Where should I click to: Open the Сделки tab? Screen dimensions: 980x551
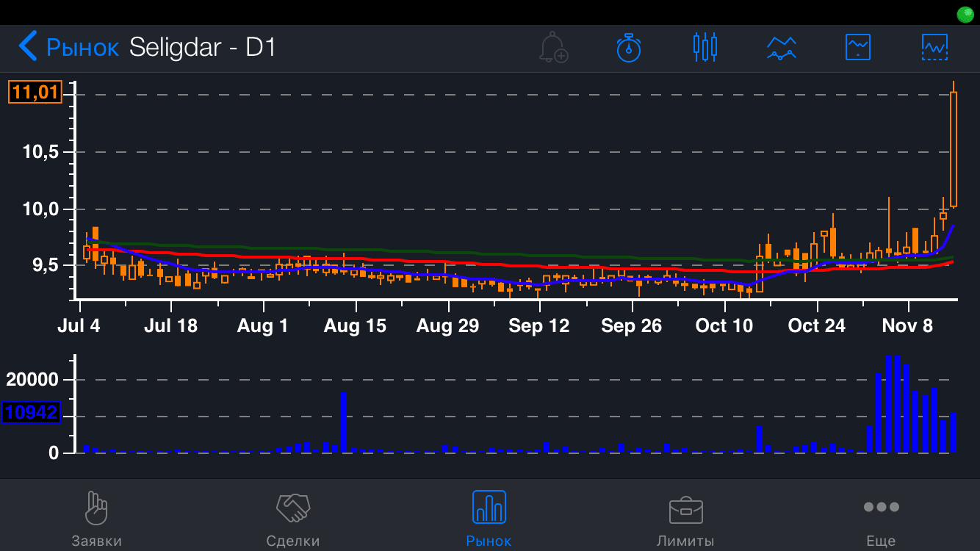pos(293,519)
